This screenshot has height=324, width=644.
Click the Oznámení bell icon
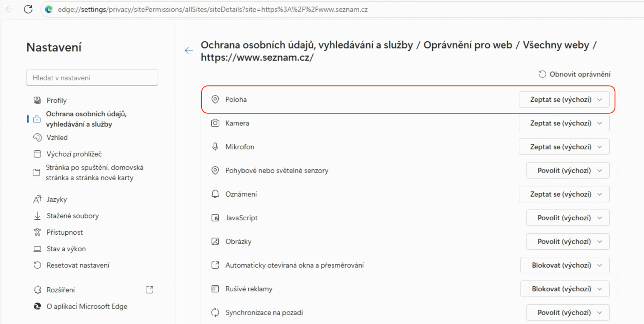coord(215,194)
